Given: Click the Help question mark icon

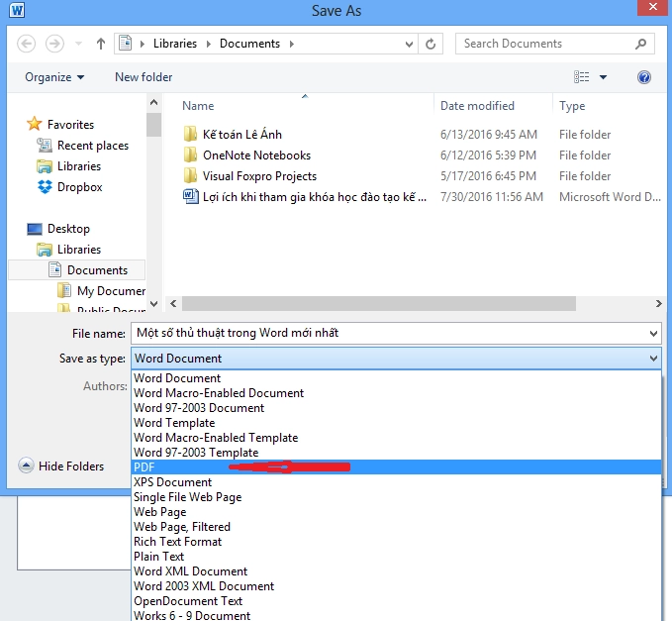Looking at the screenshot, I should tap(643, 77).
